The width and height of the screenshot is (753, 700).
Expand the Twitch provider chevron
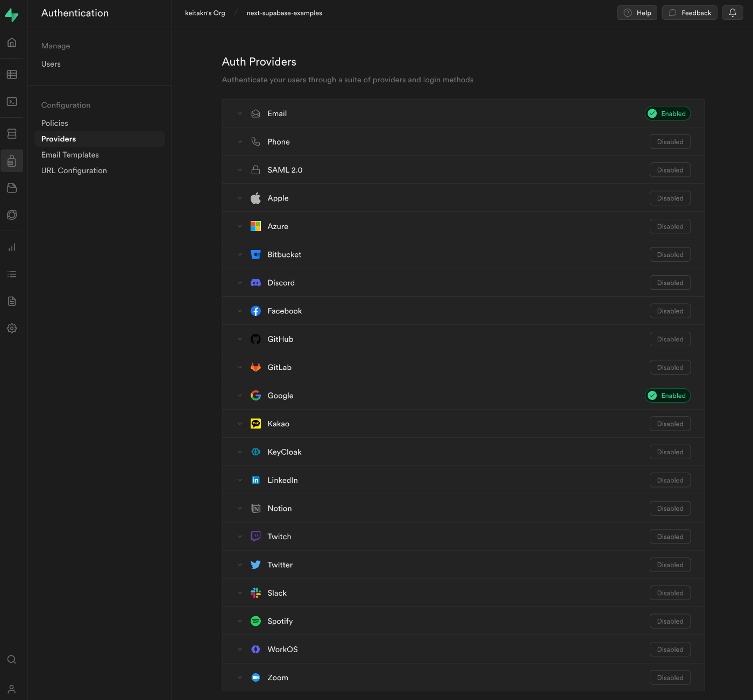click(x=240, y=537)
